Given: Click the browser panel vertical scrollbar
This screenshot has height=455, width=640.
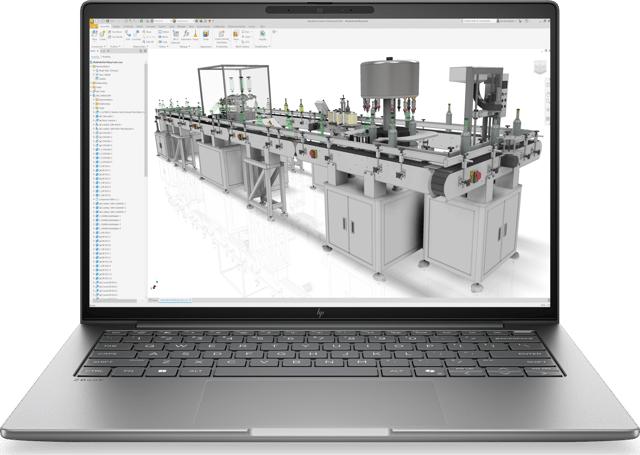Looking at the screenshot, I should click(x=146, y=118).
